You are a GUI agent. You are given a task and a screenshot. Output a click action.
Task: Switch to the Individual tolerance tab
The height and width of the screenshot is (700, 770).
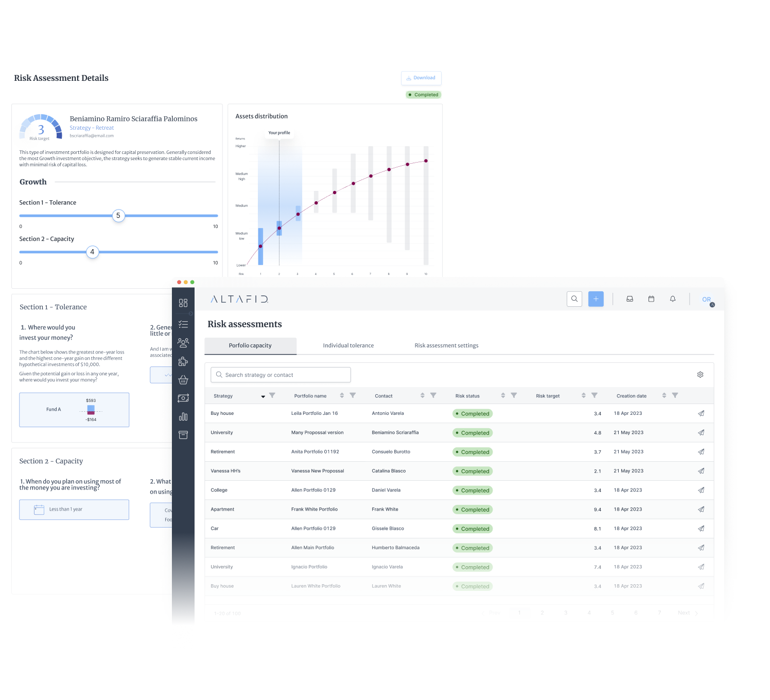[348, 346]
